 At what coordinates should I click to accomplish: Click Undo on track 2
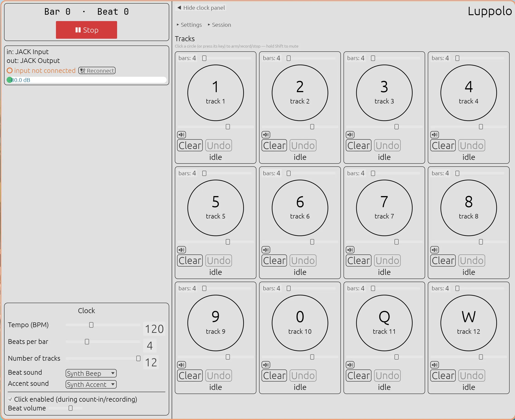[303, 145]
